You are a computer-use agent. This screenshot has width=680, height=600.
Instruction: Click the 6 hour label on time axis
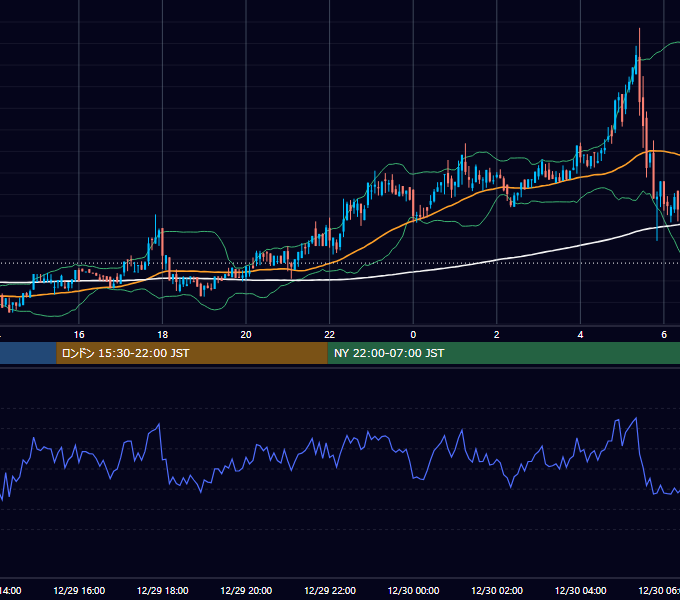(664, 335)
